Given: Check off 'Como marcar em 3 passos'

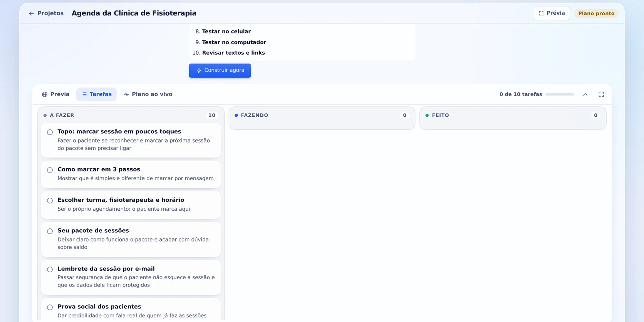Looking at the screenshot, I should [x=50, y=170].
